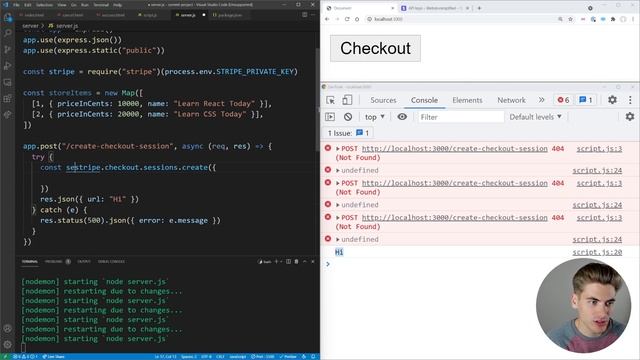Open the 1 Issue button in the console bar

point(348,133)
